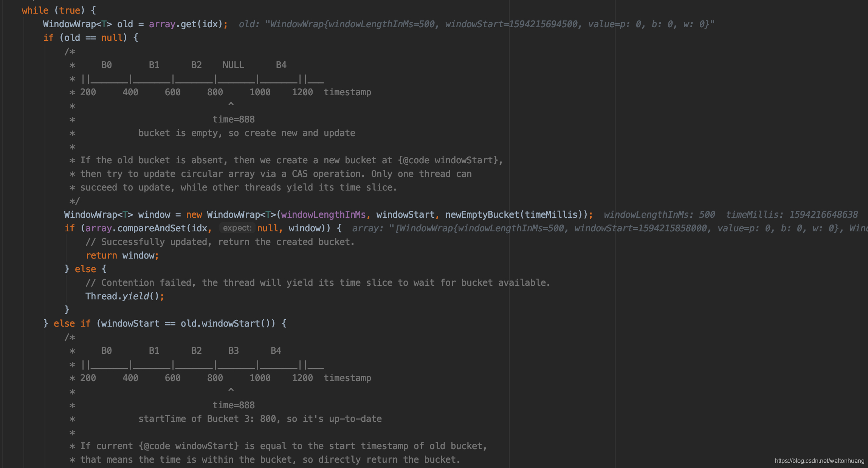Open the blog.csdn.net/waltonhuang link

820,461
